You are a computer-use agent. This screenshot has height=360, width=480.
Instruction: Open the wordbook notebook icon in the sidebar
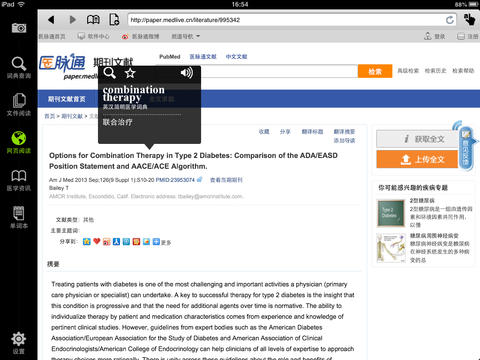19,217
